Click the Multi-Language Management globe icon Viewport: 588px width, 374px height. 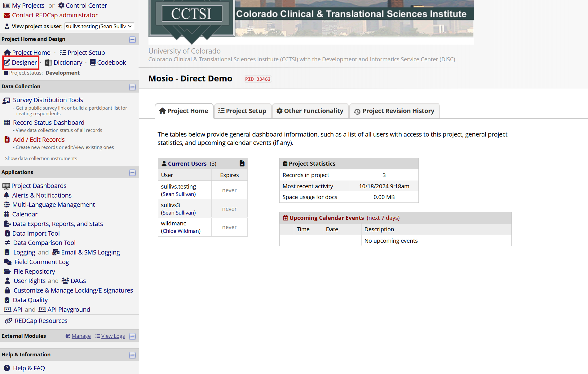point(7,205)
